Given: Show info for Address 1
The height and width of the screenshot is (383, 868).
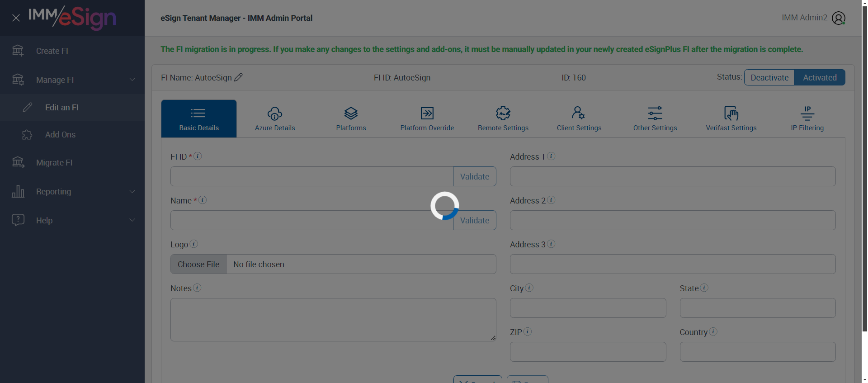Looking at the screenshot, I should click(x=551, y=156).
